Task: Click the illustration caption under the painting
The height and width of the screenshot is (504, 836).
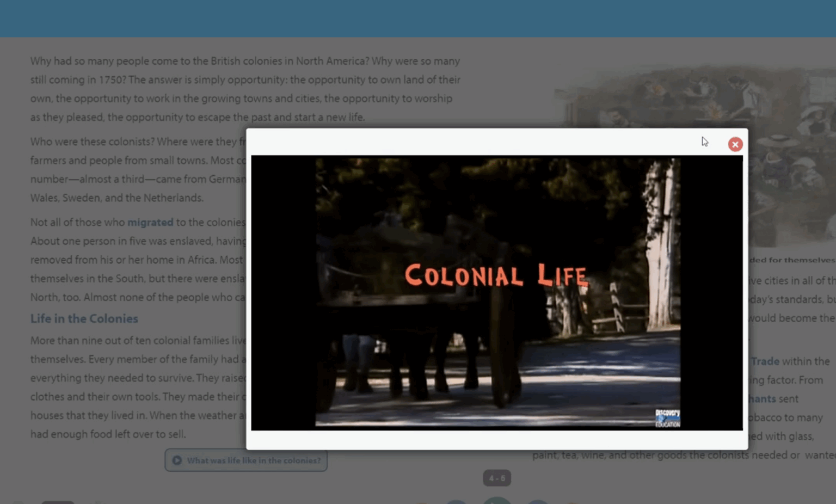Action: point(791,260)
